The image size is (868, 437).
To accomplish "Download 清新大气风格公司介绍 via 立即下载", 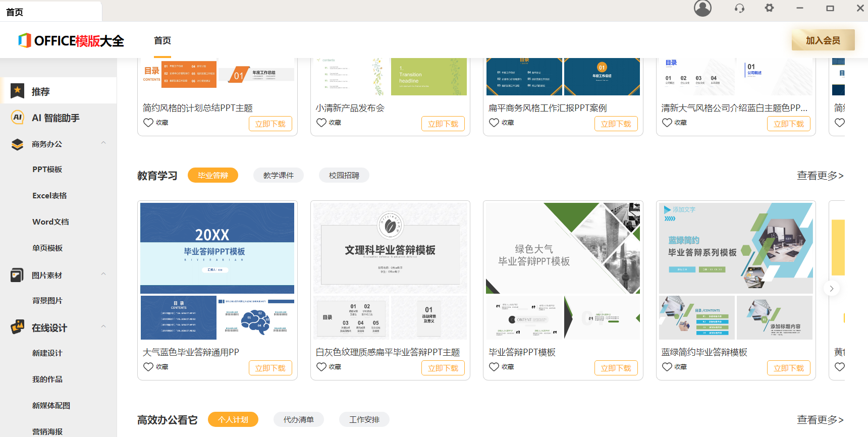I will (789, 124).
